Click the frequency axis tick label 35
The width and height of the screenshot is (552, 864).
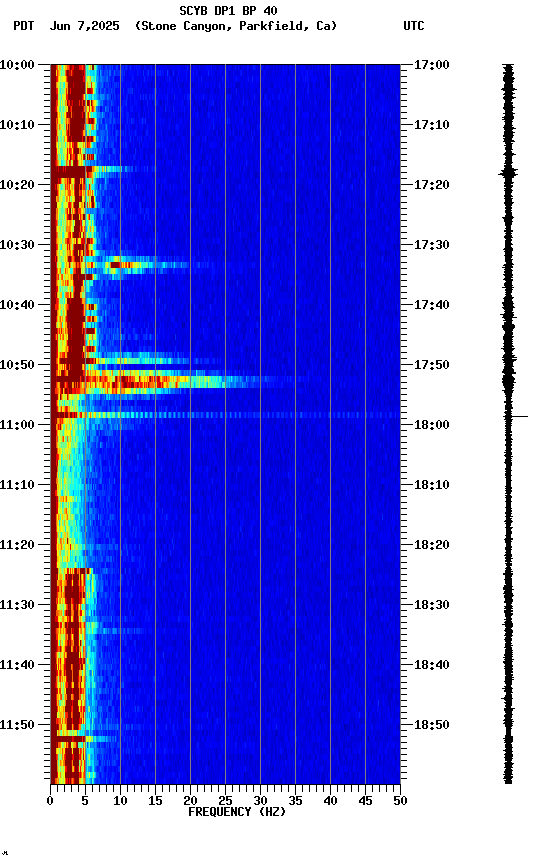[x=295, y=801]
